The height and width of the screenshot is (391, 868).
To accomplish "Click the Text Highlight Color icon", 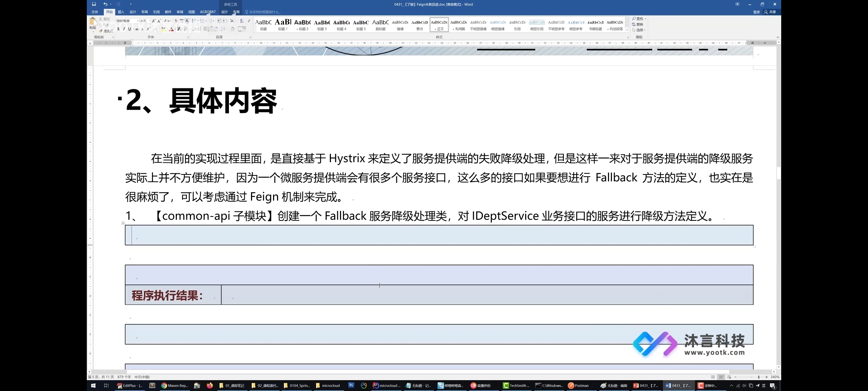I will point(163,29).
